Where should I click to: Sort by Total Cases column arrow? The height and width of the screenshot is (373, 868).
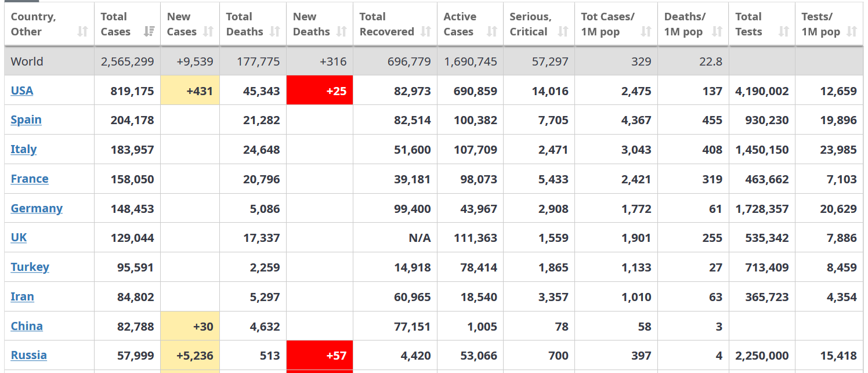(x=149, y=31)
